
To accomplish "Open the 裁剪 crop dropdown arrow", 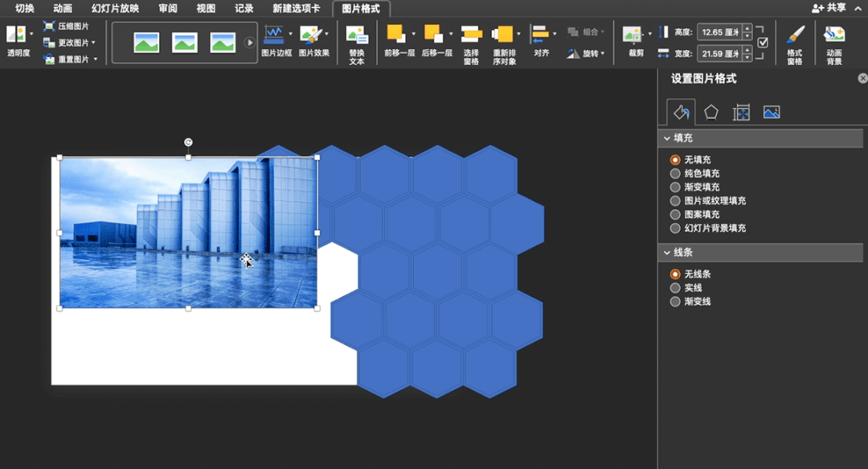I will 650,34.
